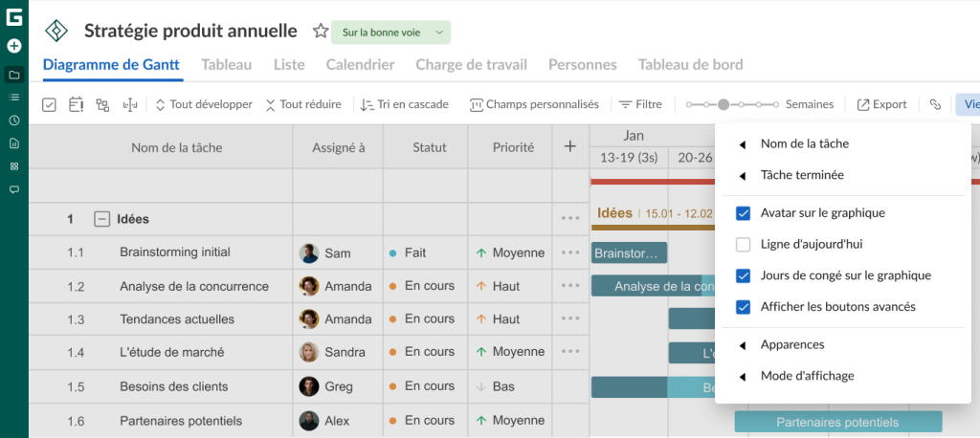Open more options for Brainstorming initial row

[570, 252]
